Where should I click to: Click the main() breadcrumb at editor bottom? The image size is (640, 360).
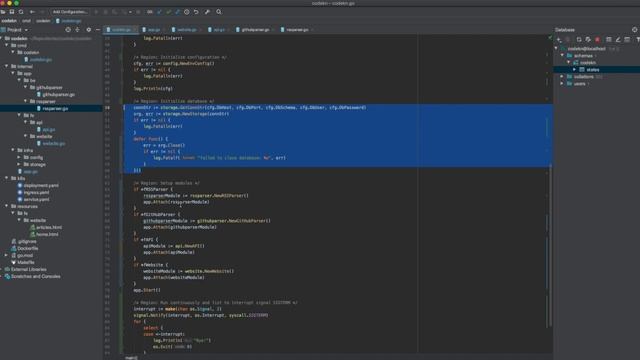tap(131, 358)
